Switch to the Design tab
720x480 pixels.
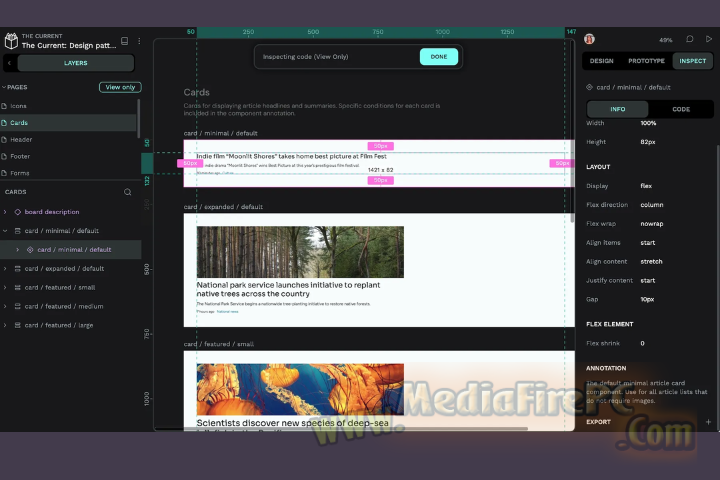(x=602, y=61)
